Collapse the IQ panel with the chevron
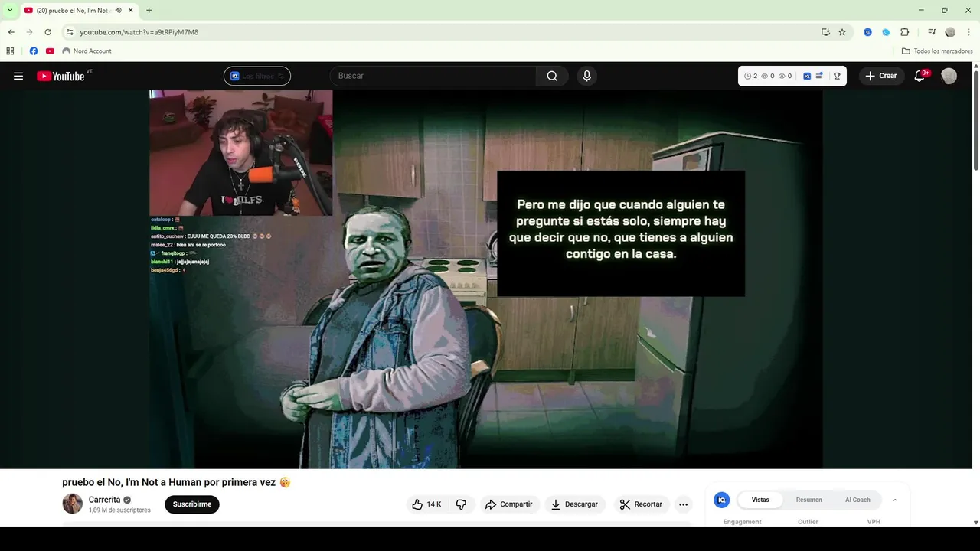 [x=895, y=500]
